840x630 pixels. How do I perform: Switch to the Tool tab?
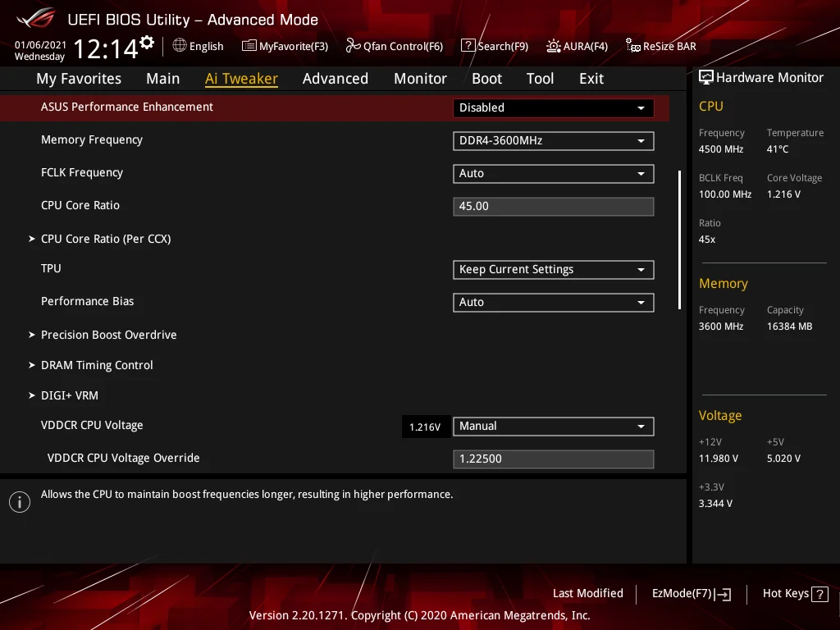540,79
